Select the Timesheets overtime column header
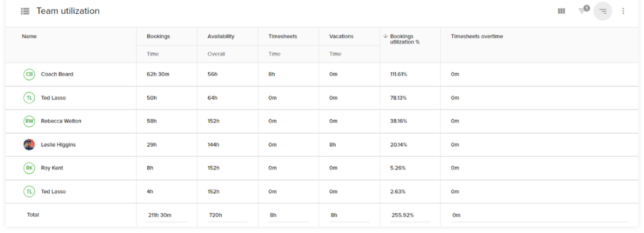 [477, 36]
